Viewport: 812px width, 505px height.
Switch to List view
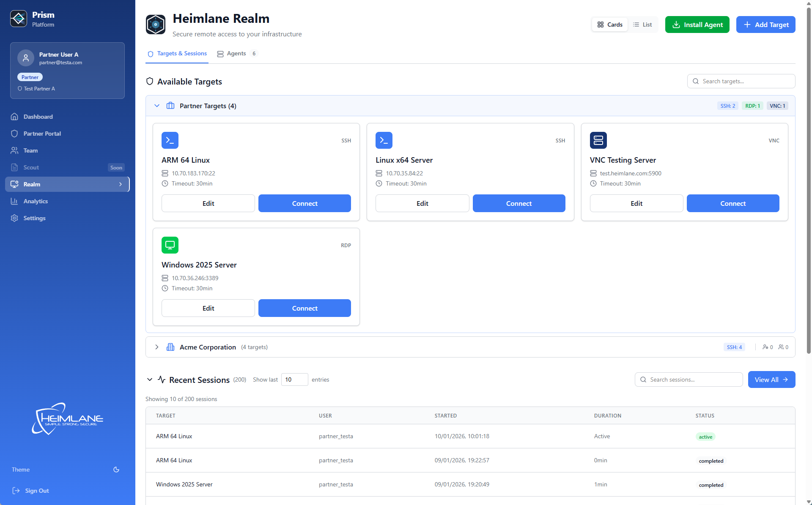[642, 25]
